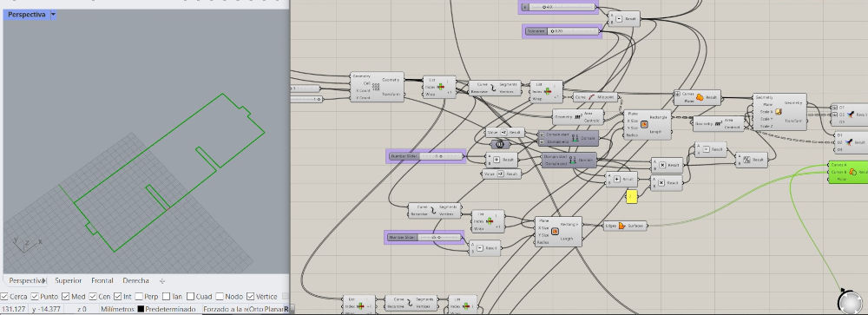The height and width of the screenshot is (315, 868).
Task: Select the Edge Surface component icon
Action: coord(622,226)
